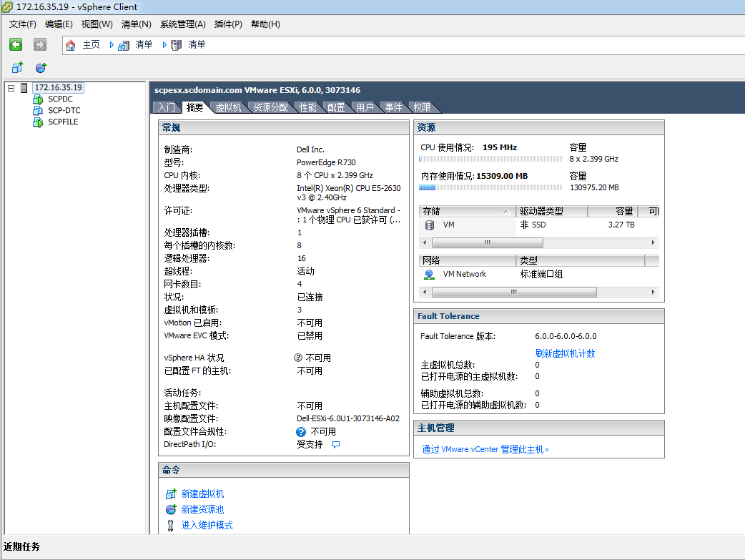Screen dimensions: 745x560
Task: Open the first 清单 breadcrumb dropdown arrow
Action: point(112,45)
